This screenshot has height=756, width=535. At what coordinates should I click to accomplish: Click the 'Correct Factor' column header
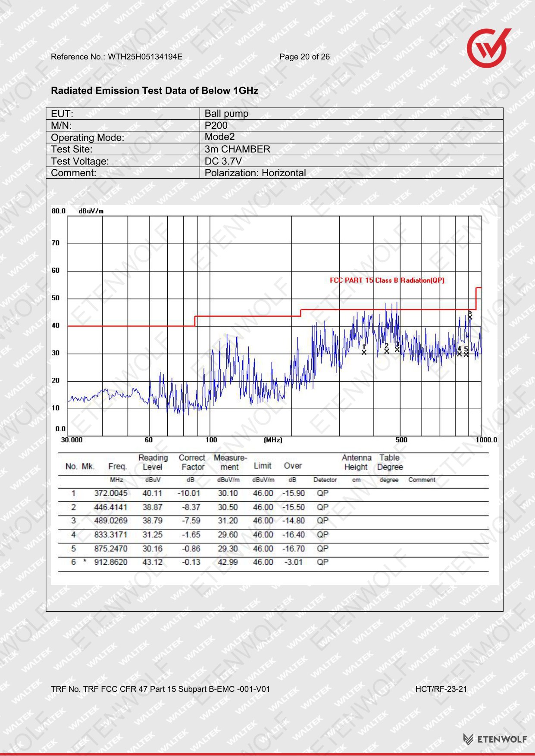tap(192, 462)
